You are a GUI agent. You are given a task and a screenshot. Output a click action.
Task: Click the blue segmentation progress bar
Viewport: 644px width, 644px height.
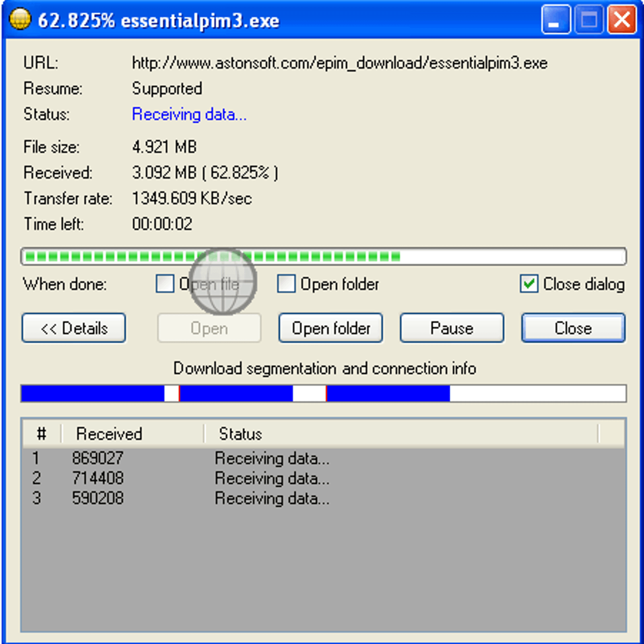pos(324,393)
